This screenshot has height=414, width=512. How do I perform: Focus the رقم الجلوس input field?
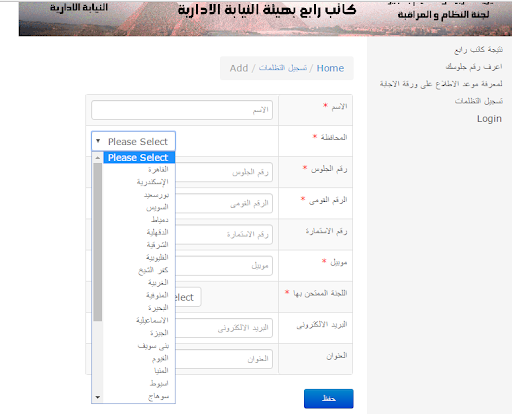coord(224,172)
